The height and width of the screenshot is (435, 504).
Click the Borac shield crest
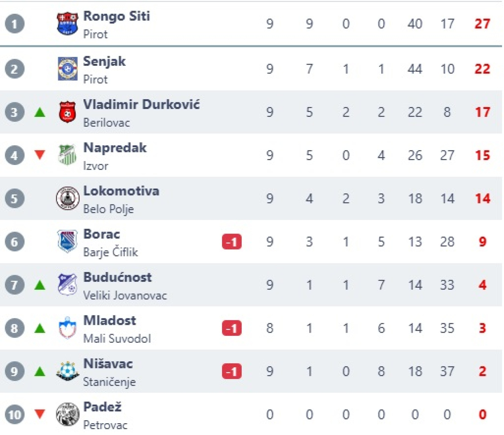pos(67,241)
